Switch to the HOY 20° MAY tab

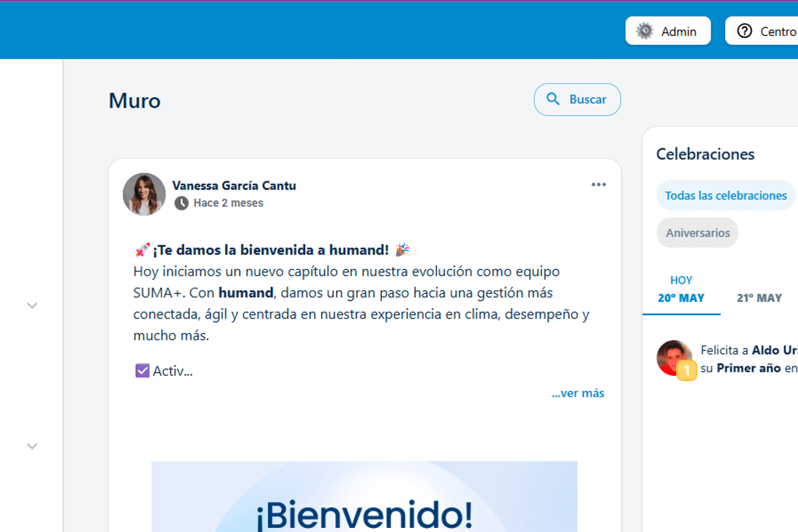(x=681, y=290)
